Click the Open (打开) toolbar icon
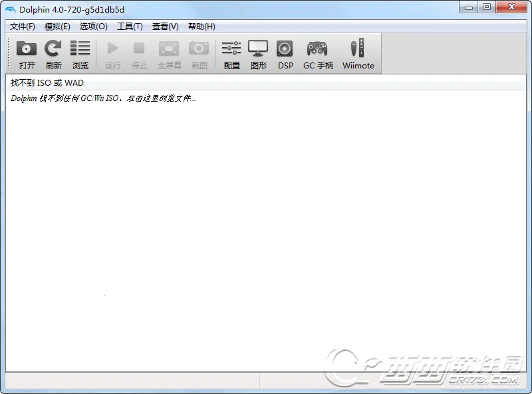The image size is (532, 394). [27, 49]
